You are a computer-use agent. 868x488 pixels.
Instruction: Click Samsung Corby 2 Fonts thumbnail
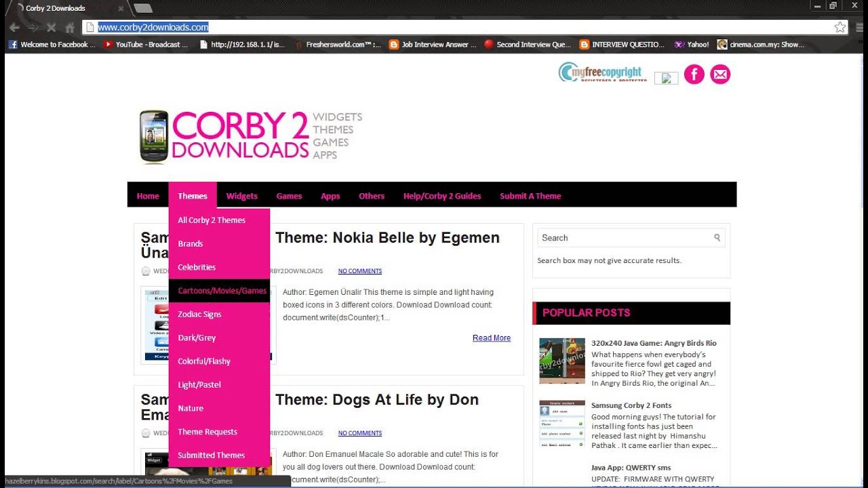point(562,423)
